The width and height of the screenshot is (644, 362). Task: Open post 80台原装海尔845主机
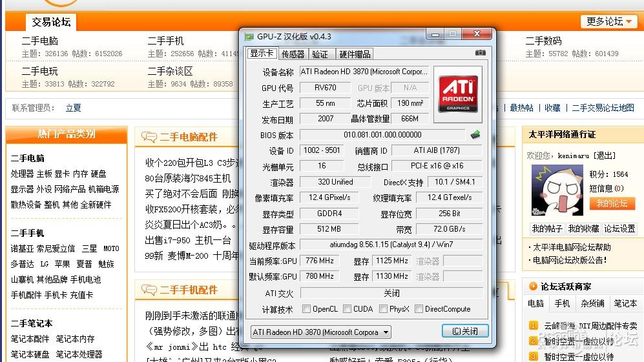pyautogui.click(x=188, y=178)
